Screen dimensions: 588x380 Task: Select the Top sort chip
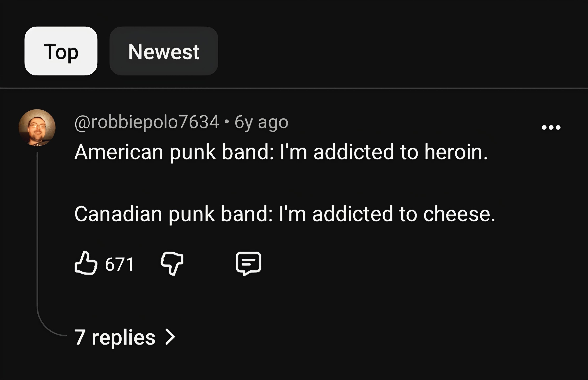tap(61, 51)
